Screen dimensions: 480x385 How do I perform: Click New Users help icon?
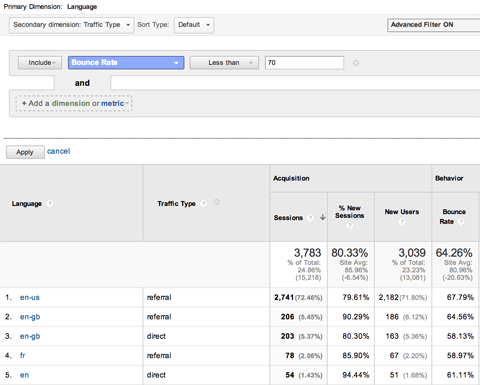click(x=402, y=221)
